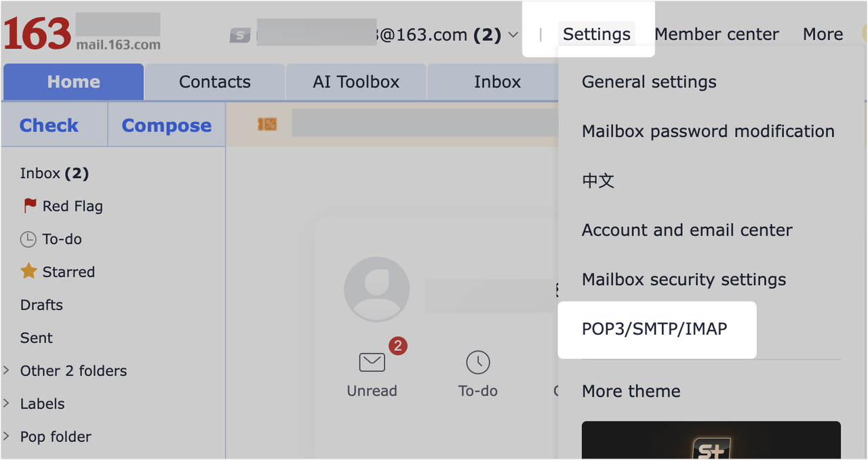This screenshot has height=460, width=868.
Task: Click the S badge icon beside account
Action: [x=240, y=35]
